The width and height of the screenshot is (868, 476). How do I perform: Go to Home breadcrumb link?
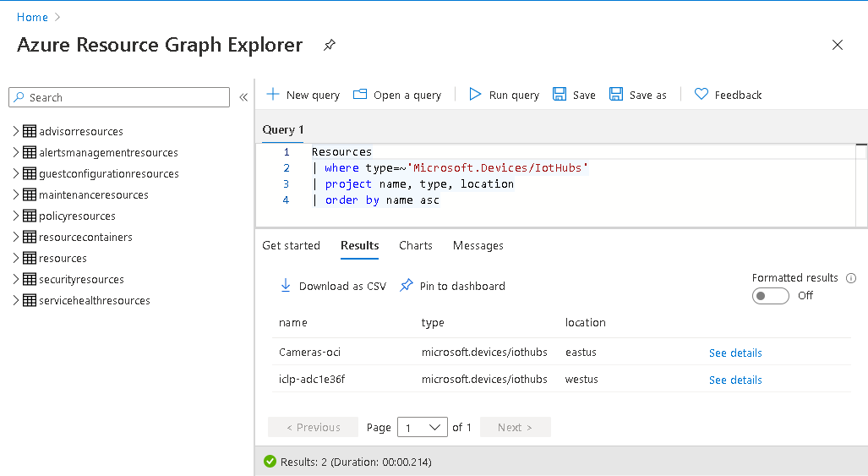point(32,17)
